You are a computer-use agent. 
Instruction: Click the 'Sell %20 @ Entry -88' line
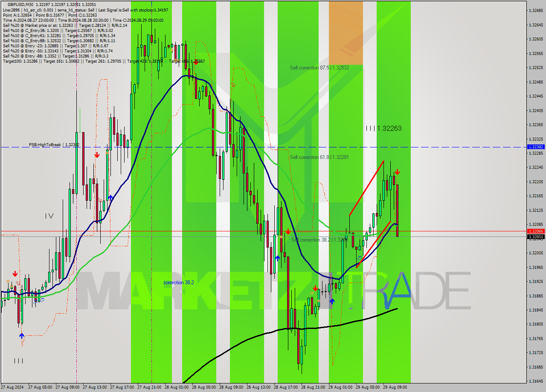(x=55, y=56)
